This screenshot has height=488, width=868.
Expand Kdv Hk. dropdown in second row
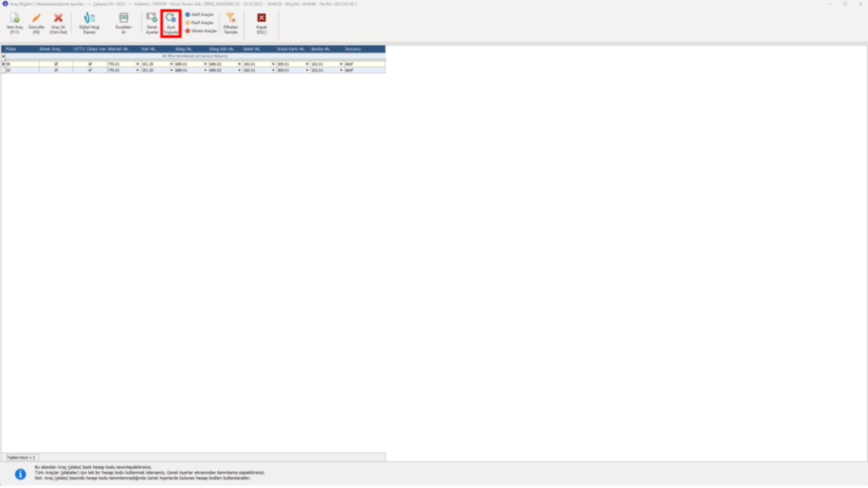(171, 70)
